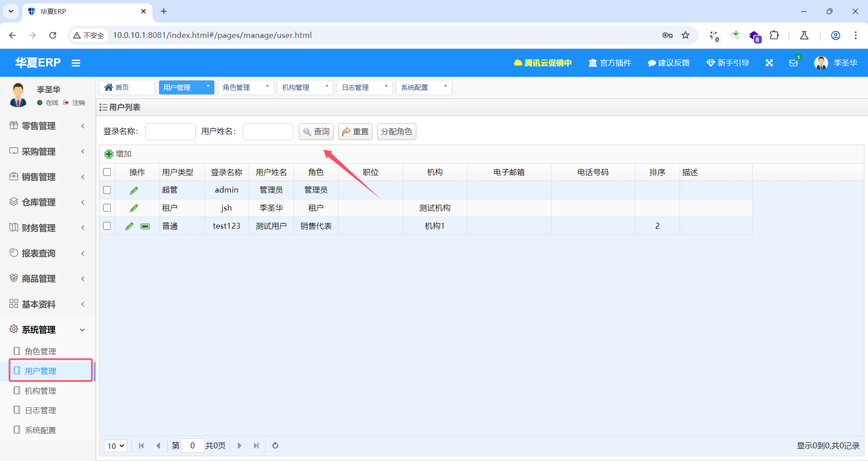Click the green delete icon for test123
Image resolution: width=868 pixels, height=461 pixels.
(x=145, y=226)
